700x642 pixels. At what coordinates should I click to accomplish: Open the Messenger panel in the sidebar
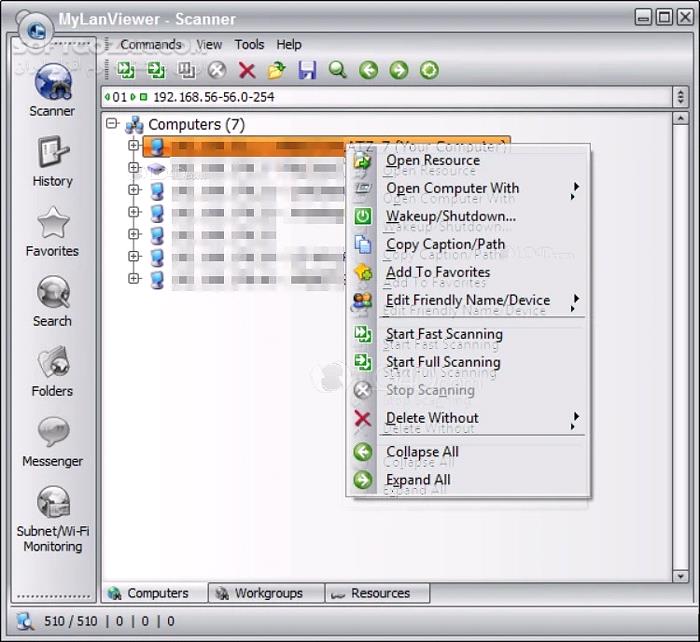coord(52,442)
